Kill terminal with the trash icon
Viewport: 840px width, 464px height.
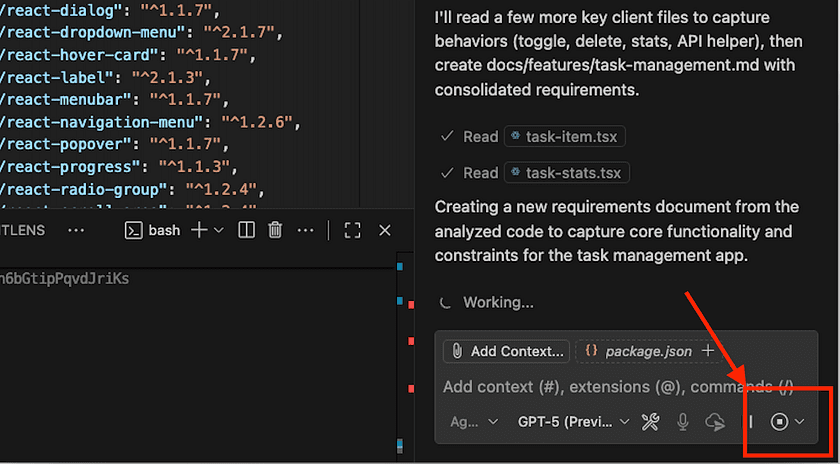tap(275, 230)
